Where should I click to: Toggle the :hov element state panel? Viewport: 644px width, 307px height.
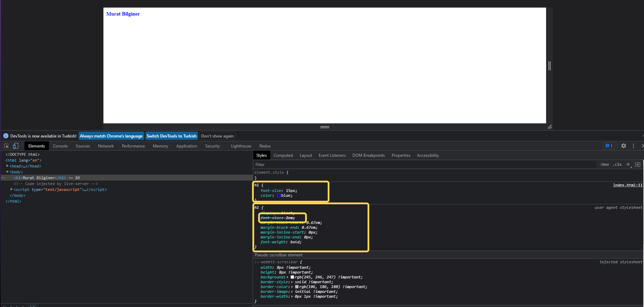pyautogui.click(x=604, y=165)
